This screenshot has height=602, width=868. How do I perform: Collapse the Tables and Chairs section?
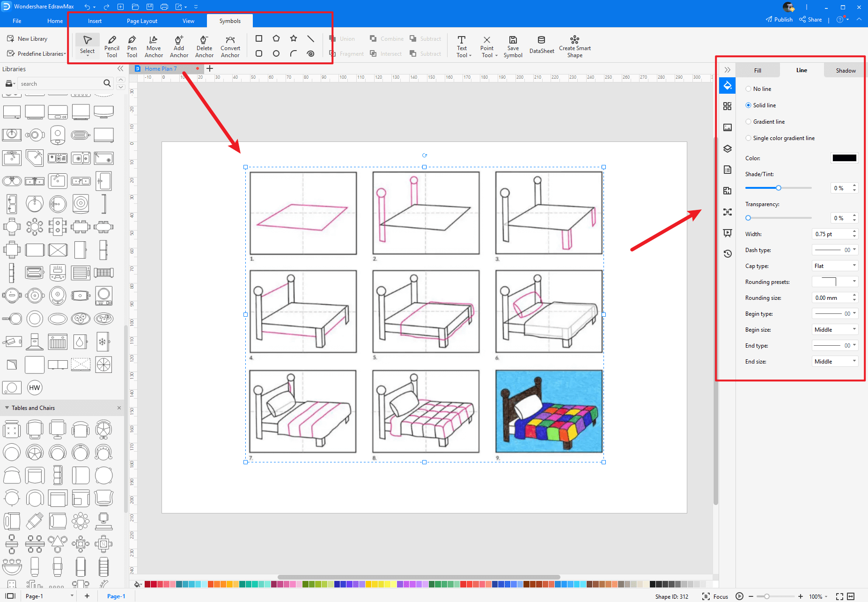coord(7,408)
